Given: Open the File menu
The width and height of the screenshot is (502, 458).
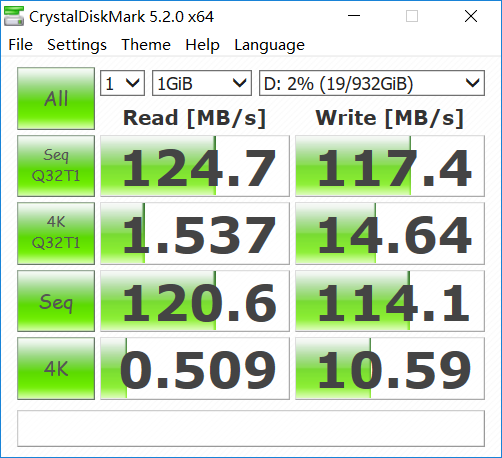Looking at the screenshot, I should (21, 45).
